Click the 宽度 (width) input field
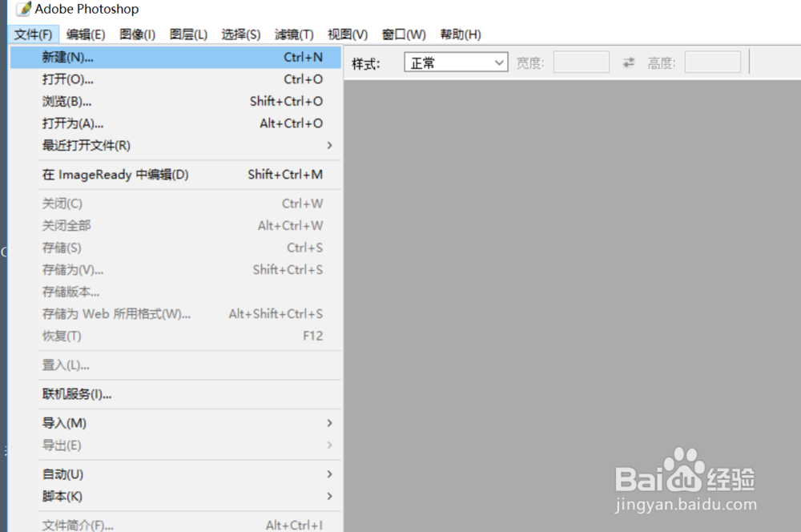This screenshot has width=801, height=532. (x=582, y=62)
